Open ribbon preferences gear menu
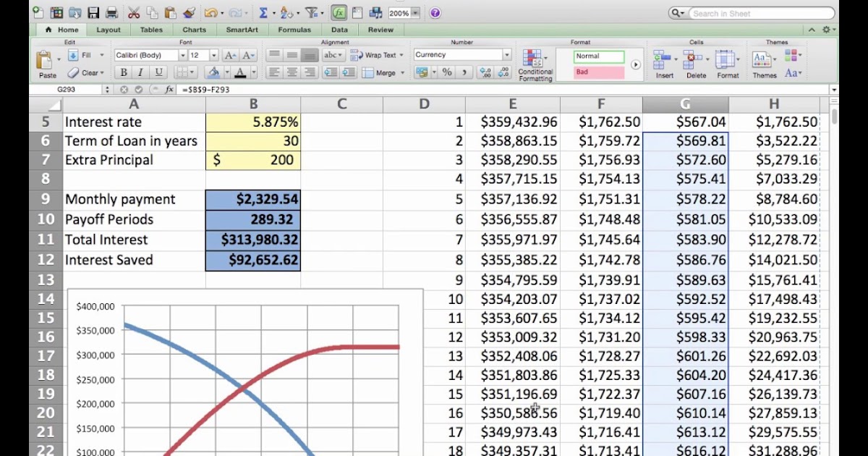The height and width of the screenshot is (456, 868). pyautogui.click(x=828, y=30)
